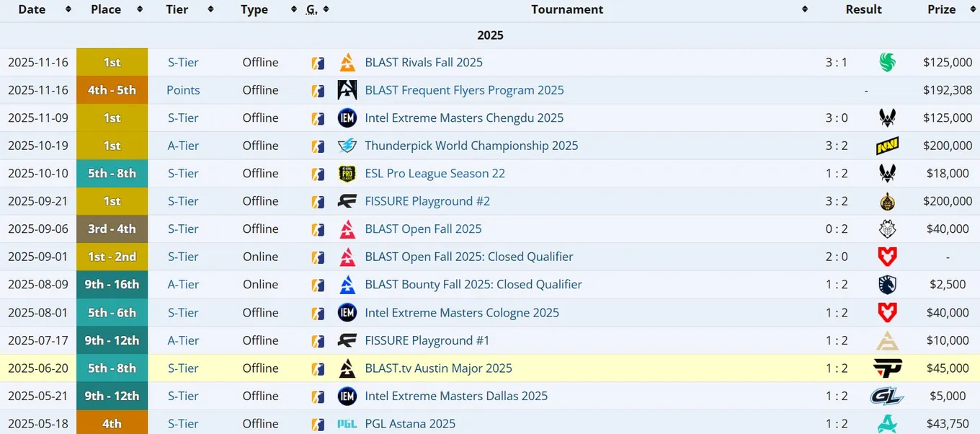Click MOUZ logo in BLAST Open Fall Closed Qualifier row
This screenshot has height=434, width=980.
coord(887,257)
